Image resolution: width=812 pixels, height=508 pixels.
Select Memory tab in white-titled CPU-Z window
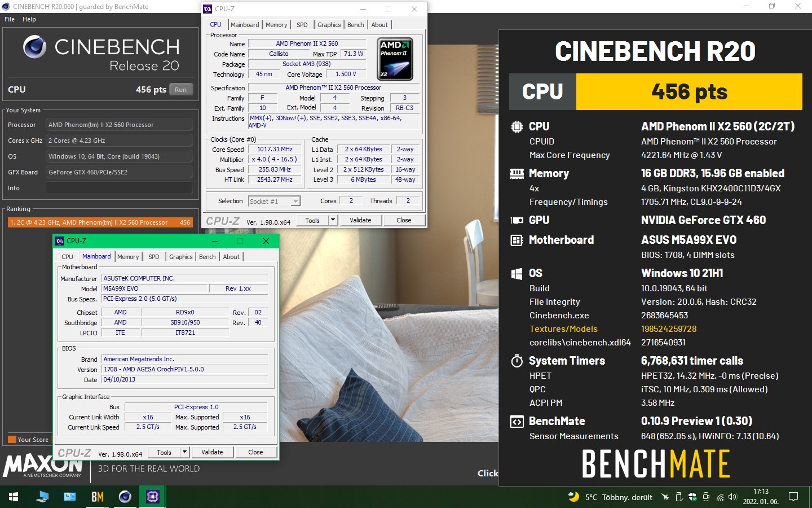(276, 25)
